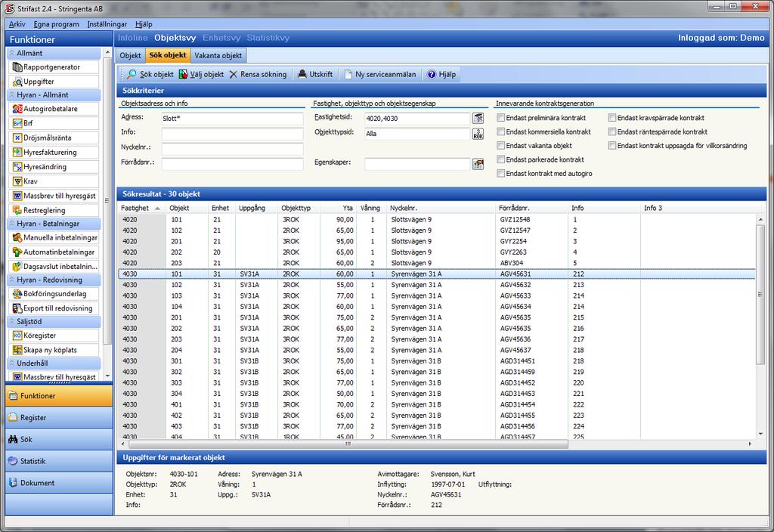Open Objekttypsid ROK picker icon
774x532 pixels.
pos(478,134)
